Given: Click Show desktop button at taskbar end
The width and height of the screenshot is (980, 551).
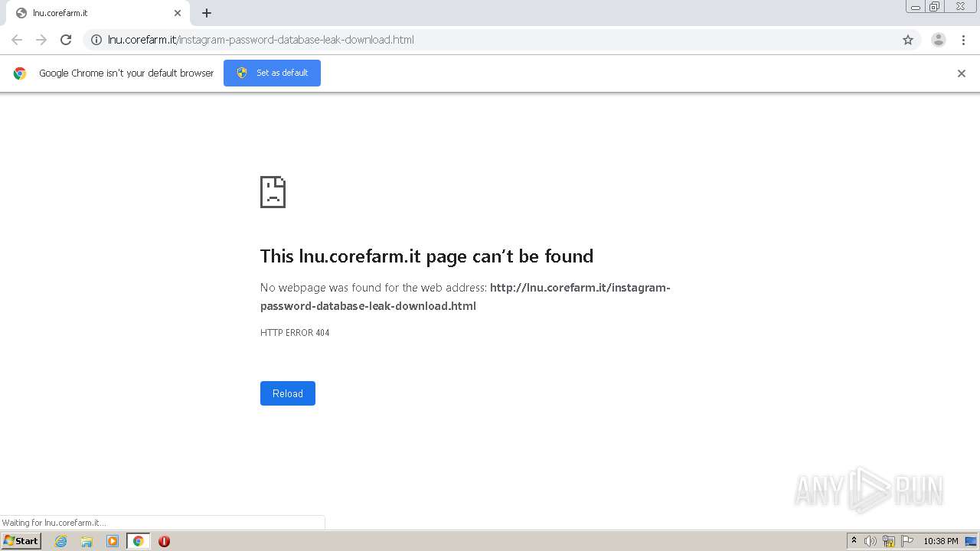Looking at the screenshot, I should [972, 541].
